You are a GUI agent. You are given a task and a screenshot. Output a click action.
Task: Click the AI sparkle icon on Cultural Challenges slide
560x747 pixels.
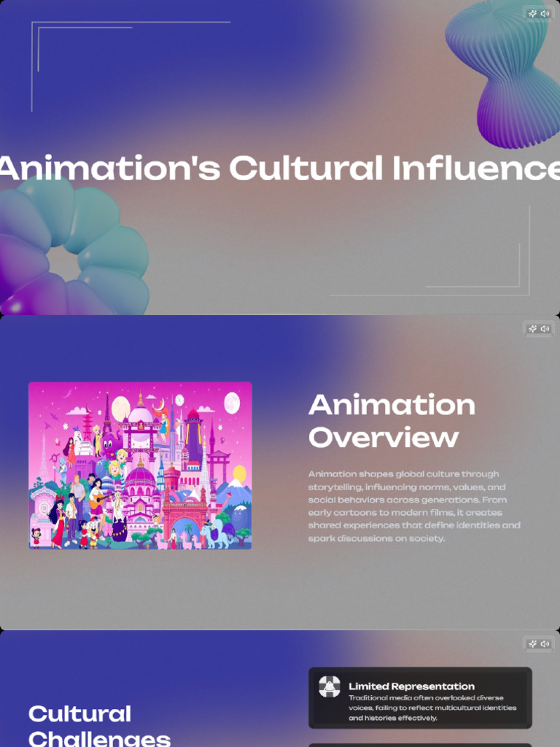click(533, 644)
